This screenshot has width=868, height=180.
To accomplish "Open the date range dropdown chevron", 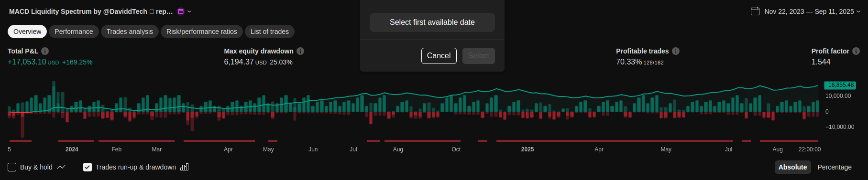I will (858, 11).
